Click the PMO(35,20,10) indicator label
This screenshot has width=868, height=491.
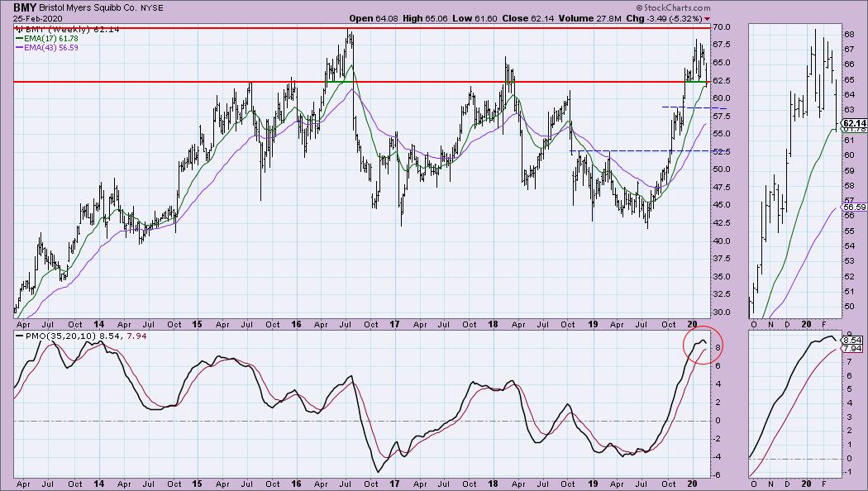[x=80, y=336]
